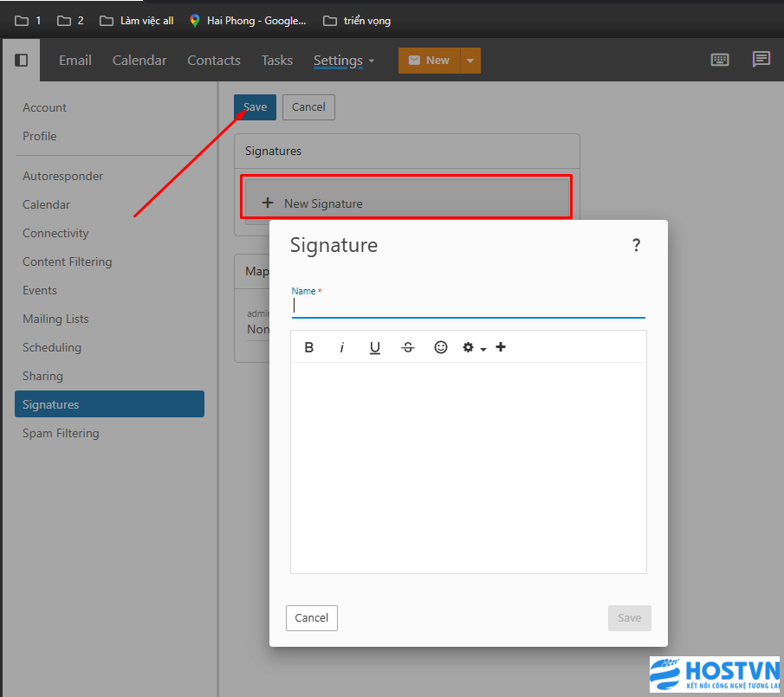Screen dimensions: 784x697
Task: Apply strikethrough formatting to text
Action: [408, 347]
